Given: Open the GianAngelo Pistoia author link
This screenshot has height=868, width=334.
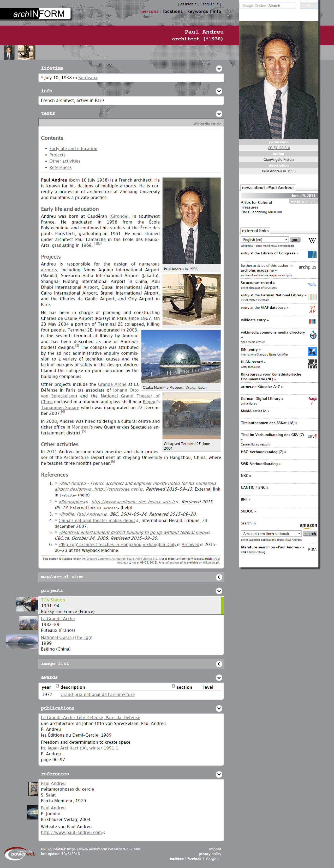Looking at the screenshot, I should coord(279,159).
